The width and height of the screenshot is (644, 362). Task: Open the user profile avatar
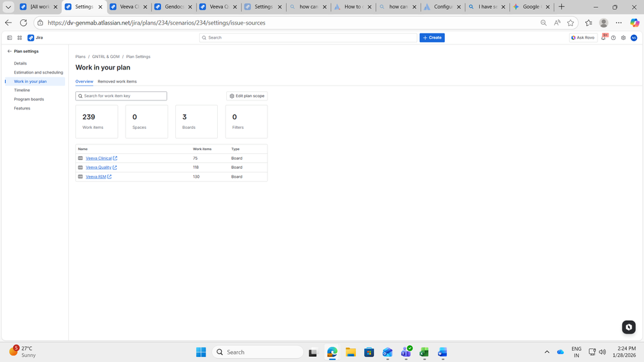click(634, 38)
